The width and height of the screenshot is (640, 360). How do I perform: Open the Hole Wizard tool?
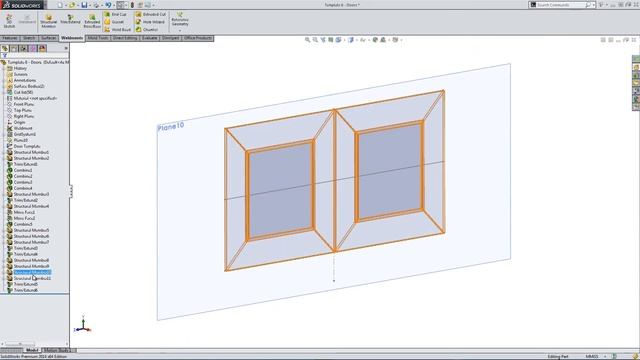point(150,22)
